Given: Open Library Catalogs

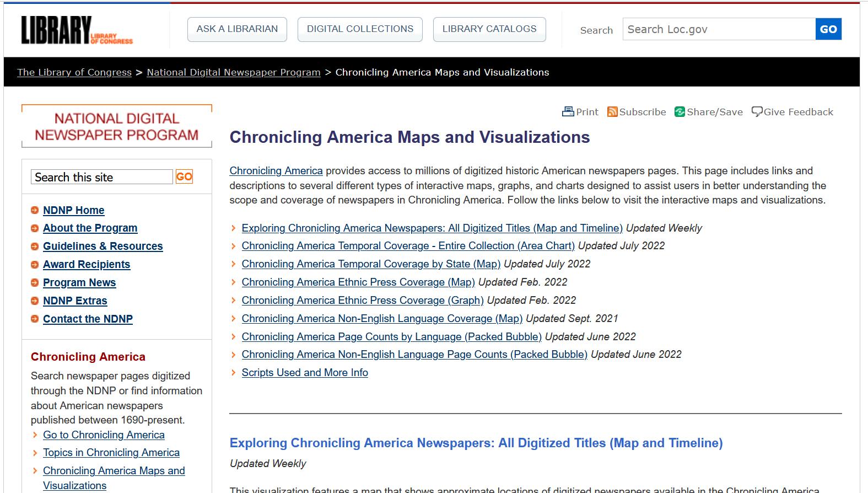Looking at the screenshot, I should (x=489, y=29).
